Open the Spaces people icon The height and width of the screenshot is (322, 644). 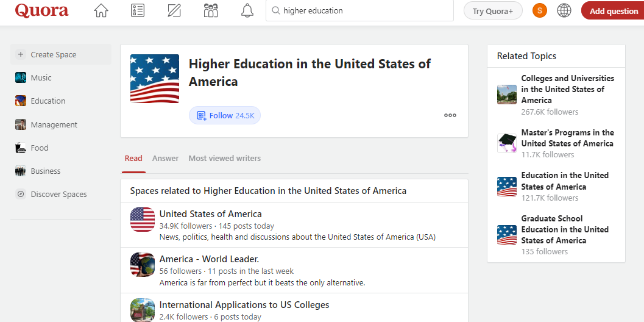(211, 10)
